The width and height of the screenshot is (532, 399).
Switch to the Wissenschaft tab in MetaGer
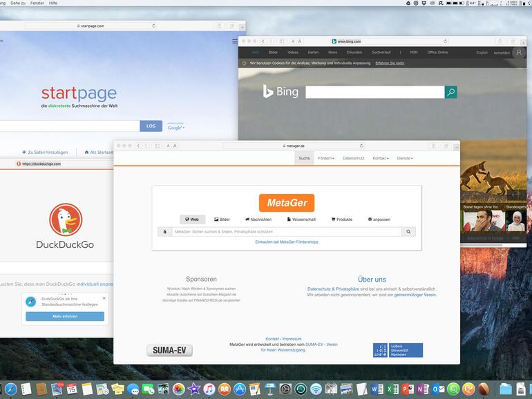[301, 220]
